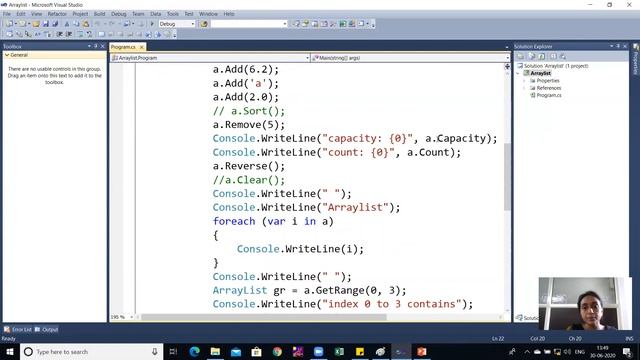Open the Team menu
640x360 pixels.
(138, 14)
